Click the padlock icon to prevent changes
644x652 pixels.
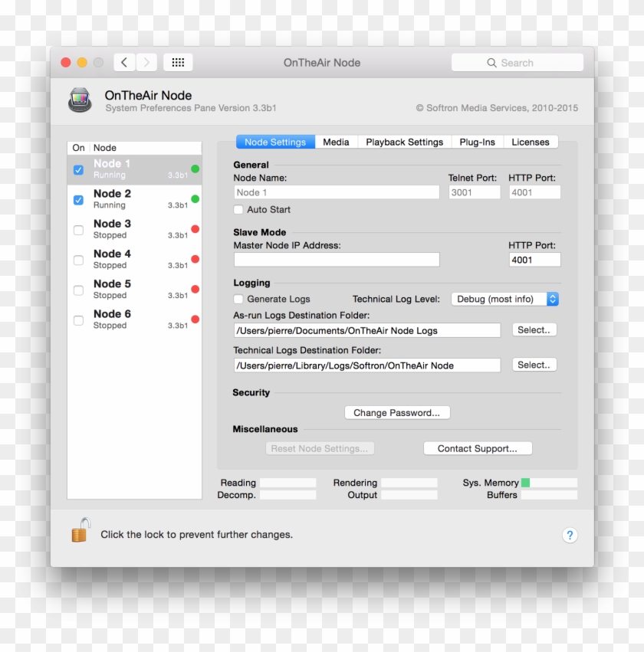click(x=80, y=530)
